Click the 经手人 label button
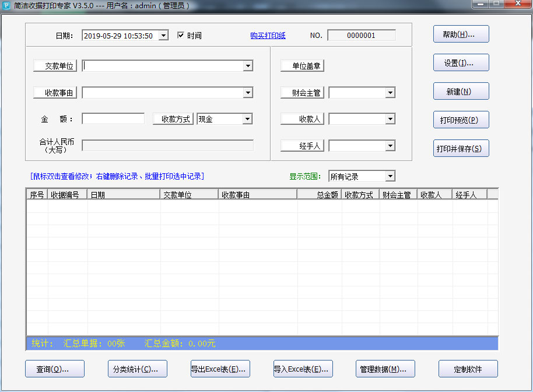 [302, 146]
